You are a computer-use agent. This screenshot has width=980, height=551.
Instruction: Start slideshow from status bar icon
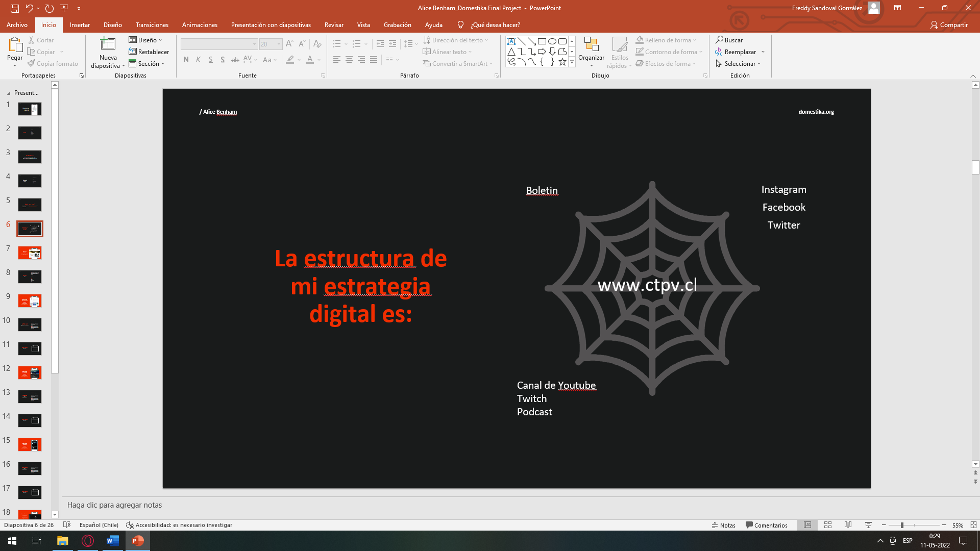point(868,525)
